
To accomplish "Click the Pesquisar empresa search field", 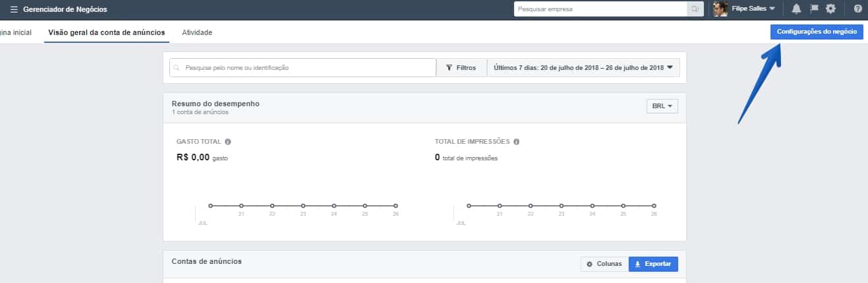I will [x=600, y=9].
